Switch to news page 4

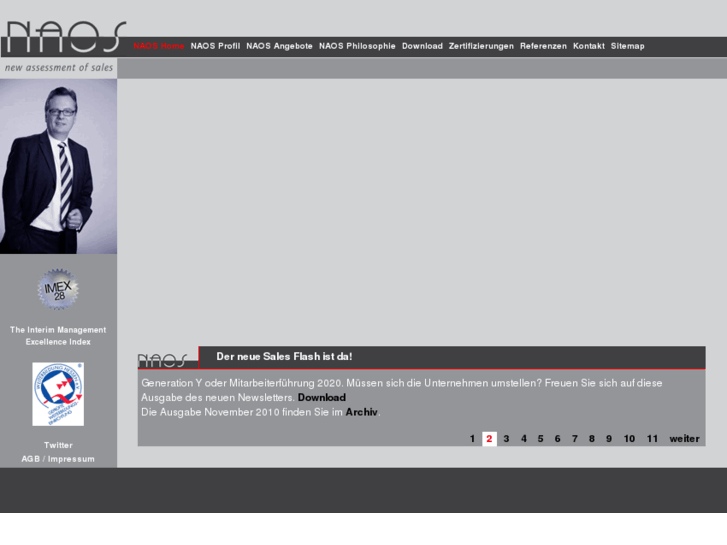click(x=523, y=439)
